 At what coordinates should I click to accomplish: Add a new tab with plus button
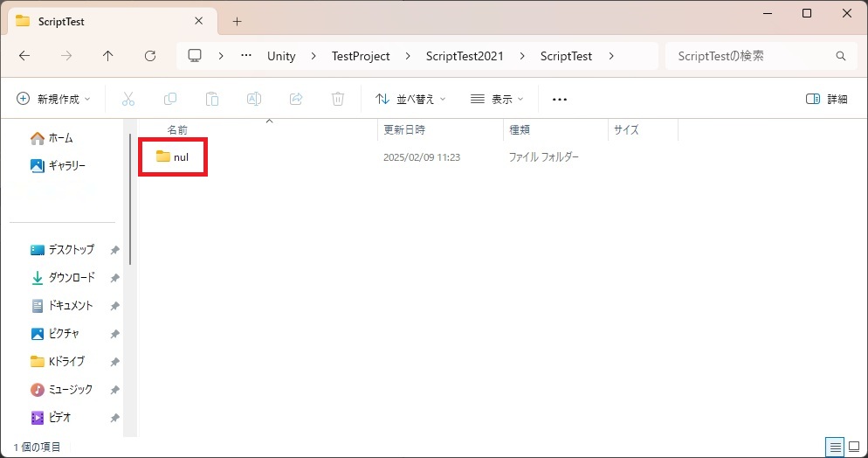[x=237, y=22]
